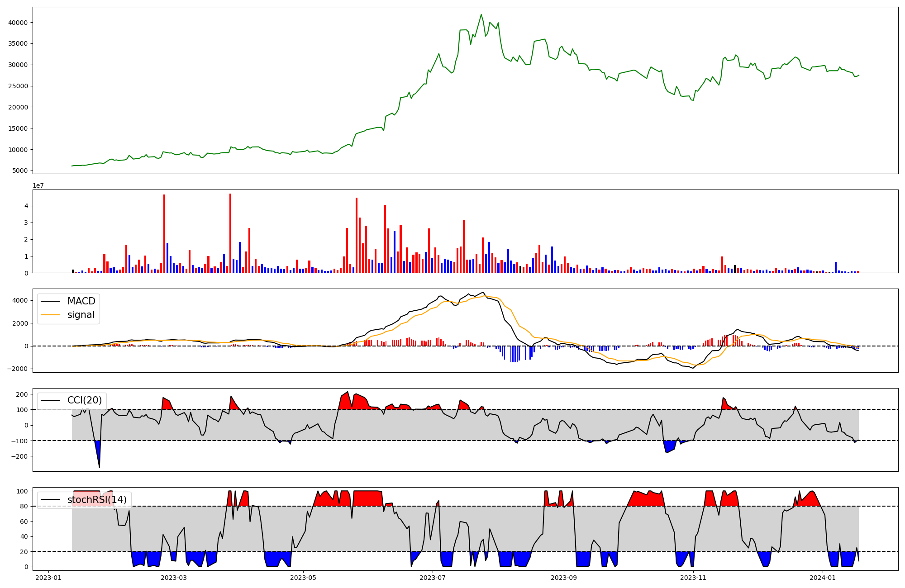Image resolution: width=905 pixels, height=588 pixels.
Task: Click the black MACD line sample in legend
Action: coord(51,301)
